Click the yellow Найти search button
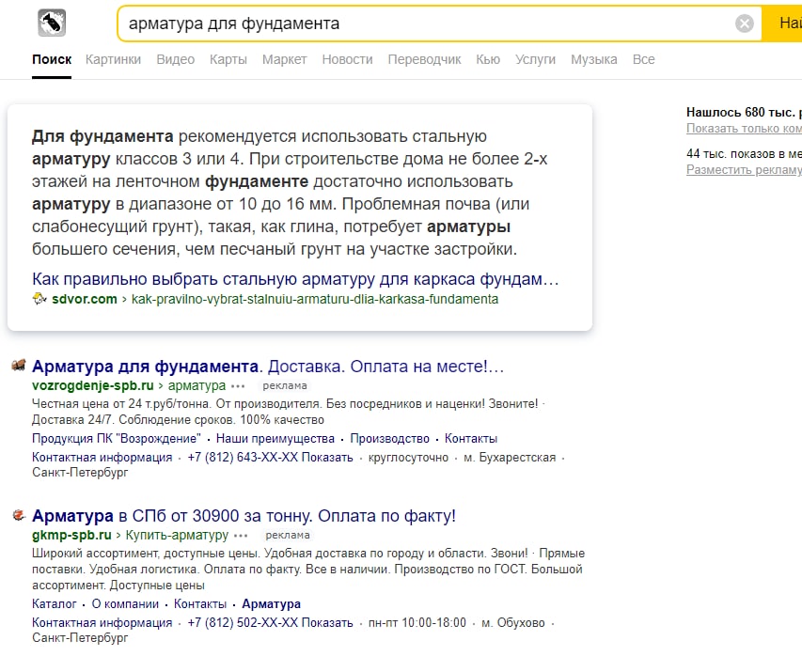The image size is (802, 672). [x=782, y=23]
